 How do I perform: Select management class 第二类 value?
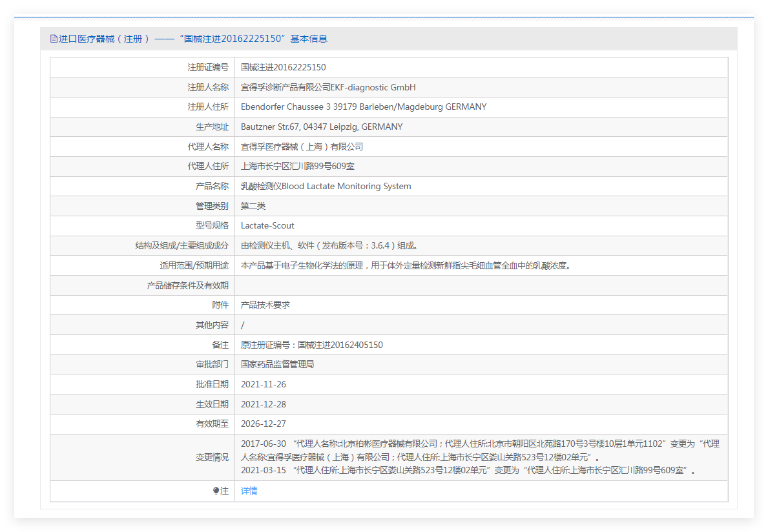click(x=253, y=206)
